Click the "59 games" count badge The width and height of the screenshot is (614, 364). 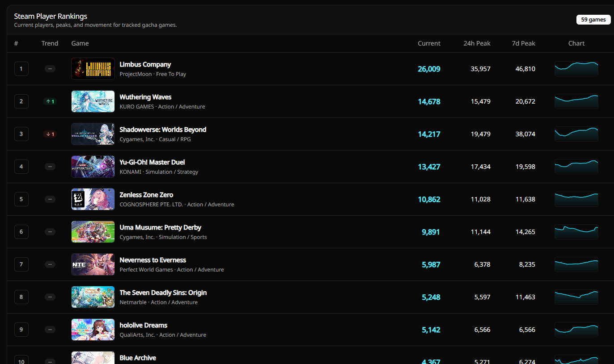[x=593, y=20]
